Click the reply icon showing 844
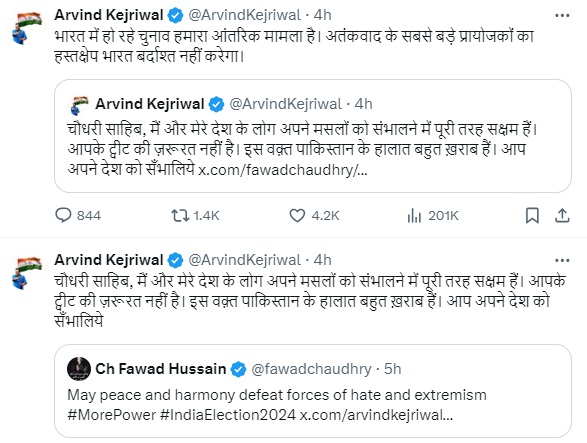The image size is (587, 443). pyautogui.click(x=63, y=216)
